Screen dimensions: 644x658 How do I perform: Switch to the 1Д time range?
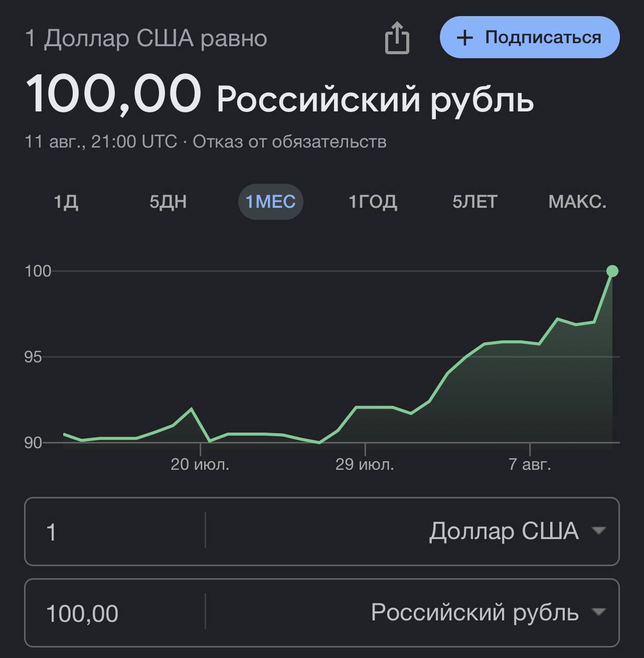point(66,202)
